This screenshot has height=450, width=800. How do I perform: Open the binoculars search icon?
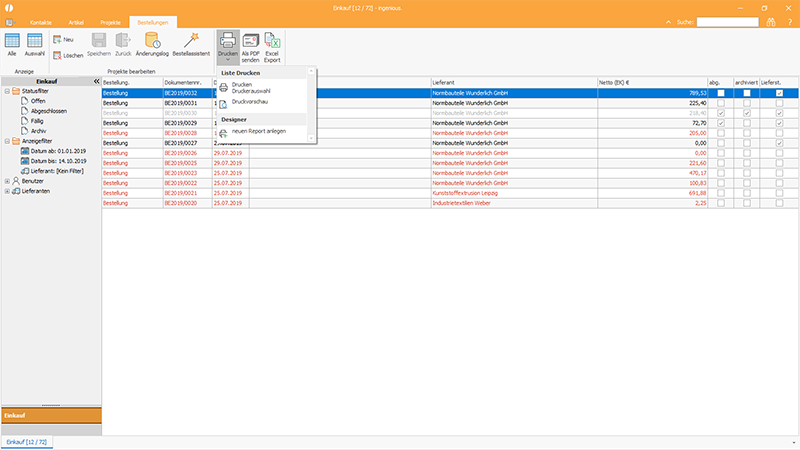pyautogui.click(x=770, y=22)
